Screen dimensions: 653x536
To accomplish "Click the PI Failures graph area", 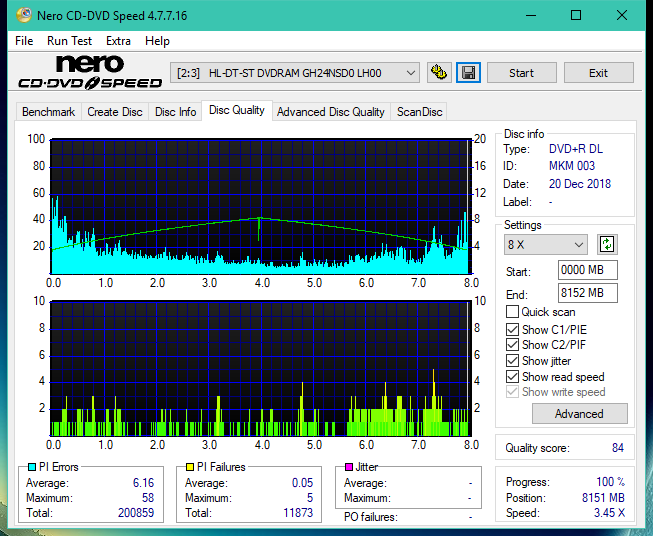I will click(261, 368).
